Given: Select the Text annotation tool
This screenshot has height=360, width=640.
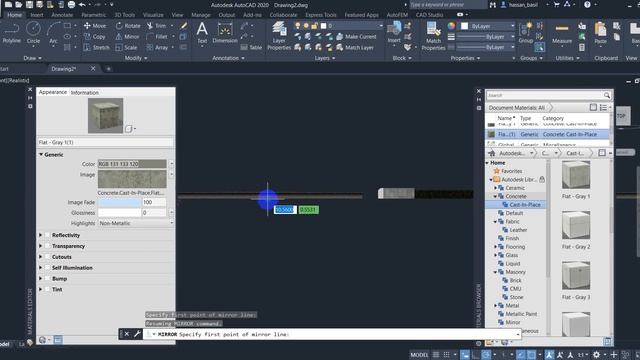Looking at the screenshot, I should [x=202, y=33].
